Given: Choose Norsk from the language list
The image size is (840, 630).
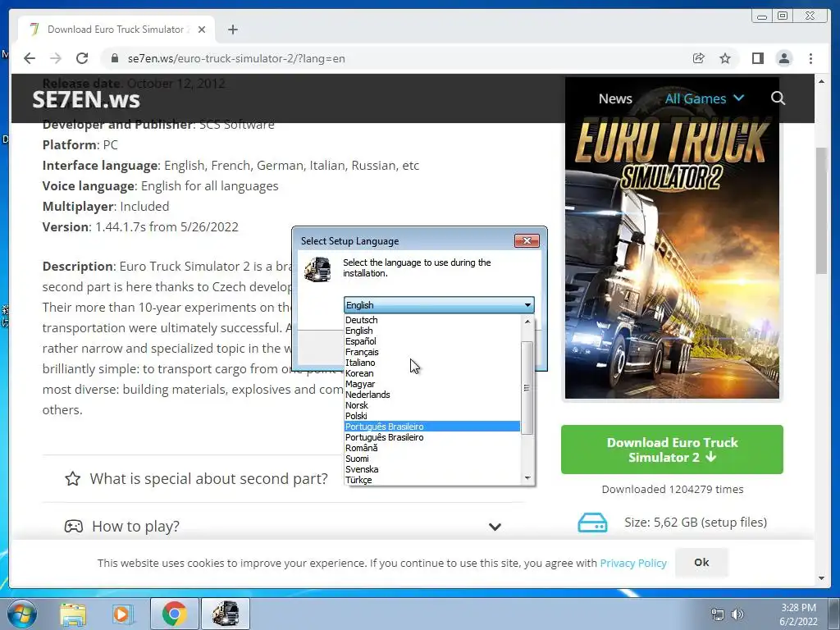Looking at the screenshot, I should [x=431, y=405].
